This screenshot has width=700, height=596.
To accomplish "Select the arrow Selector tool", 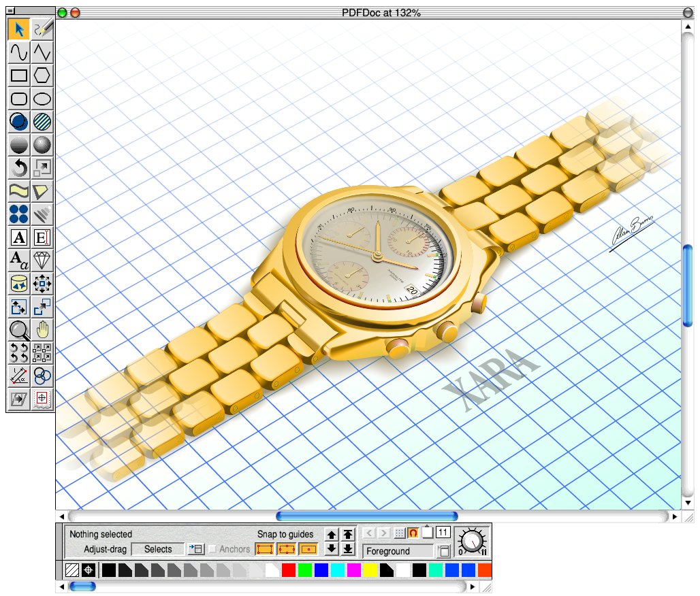I will pos(19,29).
